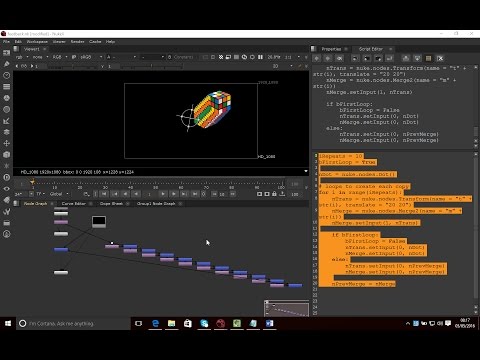The image size is (480, 360).
Task: Click the current frame number field
Action: click(x=150, y=194)
